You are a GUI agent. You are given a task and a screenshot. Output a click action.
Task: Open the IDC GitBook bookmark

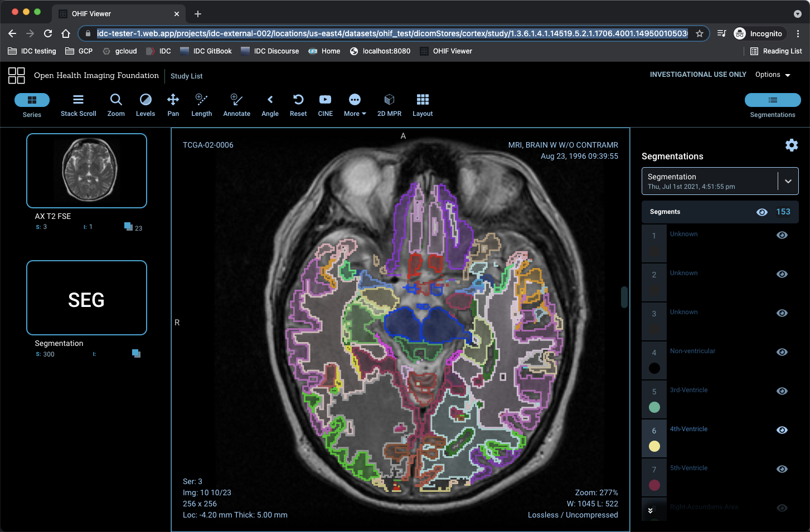pyautogui.click(x=206, y=51)
